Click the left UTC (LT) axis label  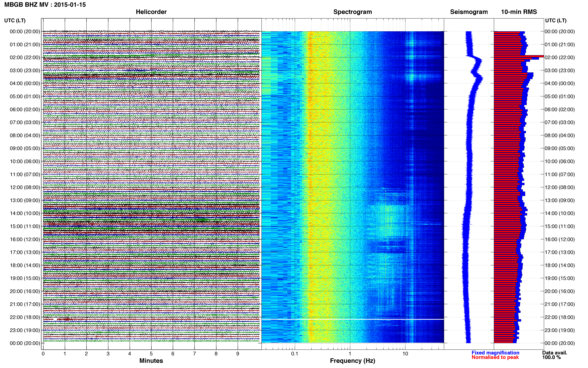point(15,20)
